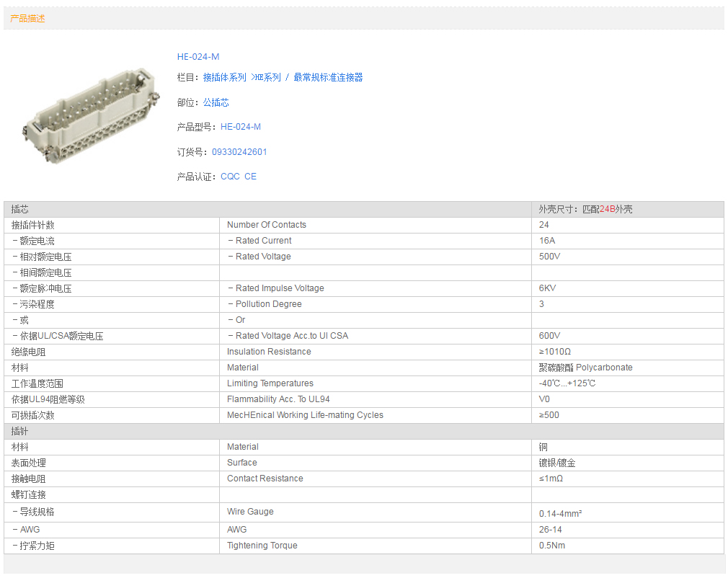Select the Number Of Contacts cell
Screen dimensions: 728x578
[267, 225]
